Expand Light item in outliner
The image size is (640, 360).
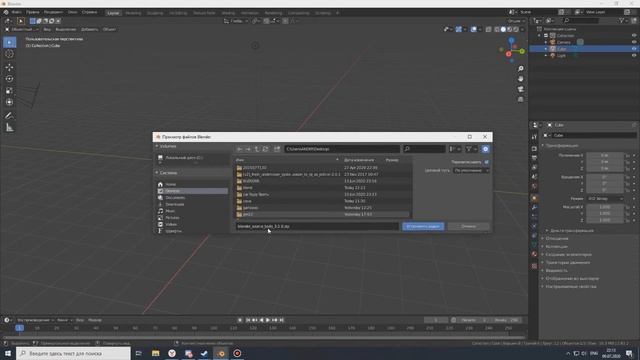pyautogui.click(x=546, y=55)
